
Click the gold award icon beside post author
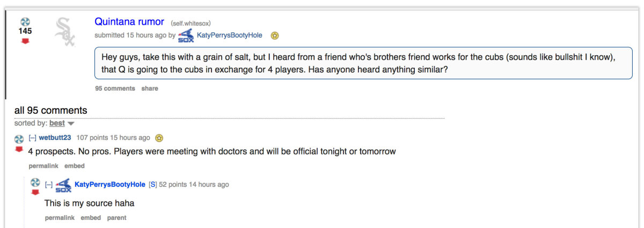pos(275,36)
